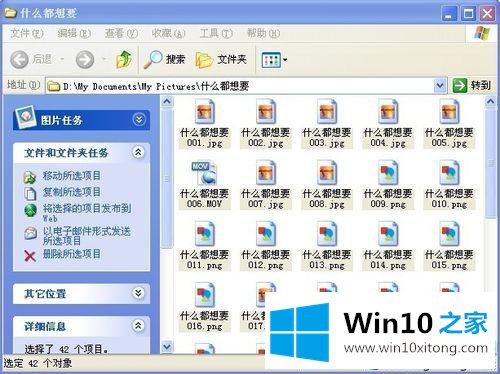The image size is (500, 374).
Task: Open the Favorites (收藏) menu
Action: click(x=168, y=33)
